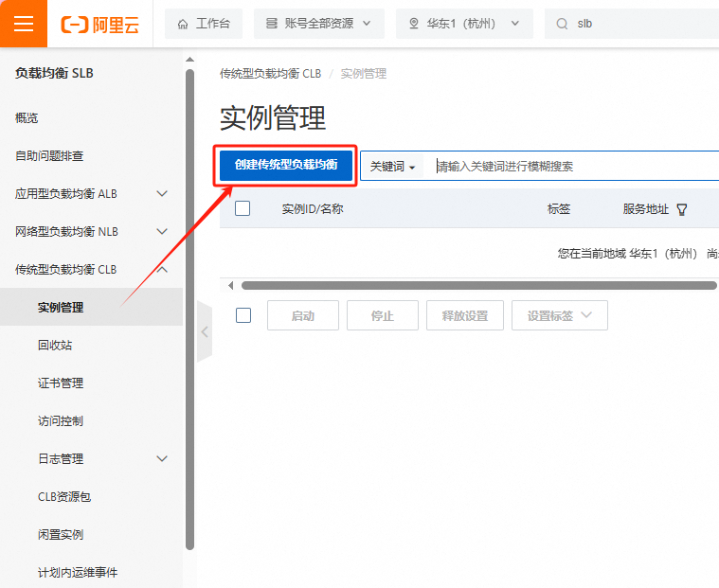Click the search magnifier icon
Viewport: 719px width, 588px height.
[x=562, y=24]
